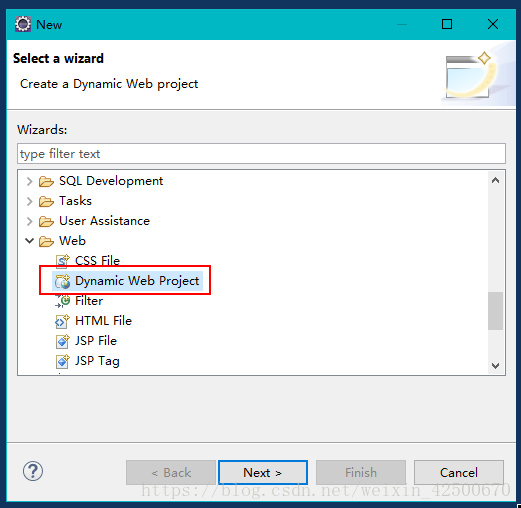Open help via question mark icon
Viewport: 521px width, 508px height.
[x=33, y=471]
